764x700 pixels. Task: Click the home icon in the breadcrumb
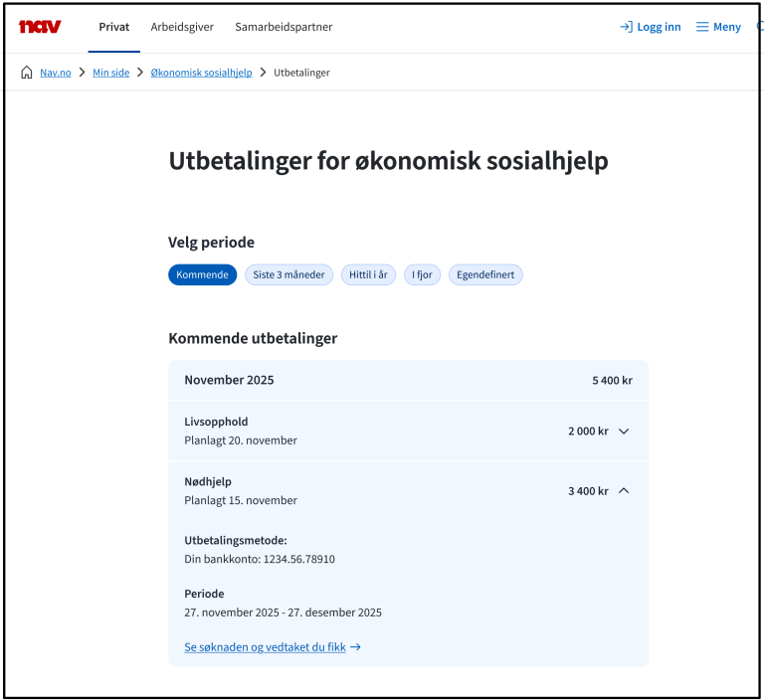[x=27, y=73]
